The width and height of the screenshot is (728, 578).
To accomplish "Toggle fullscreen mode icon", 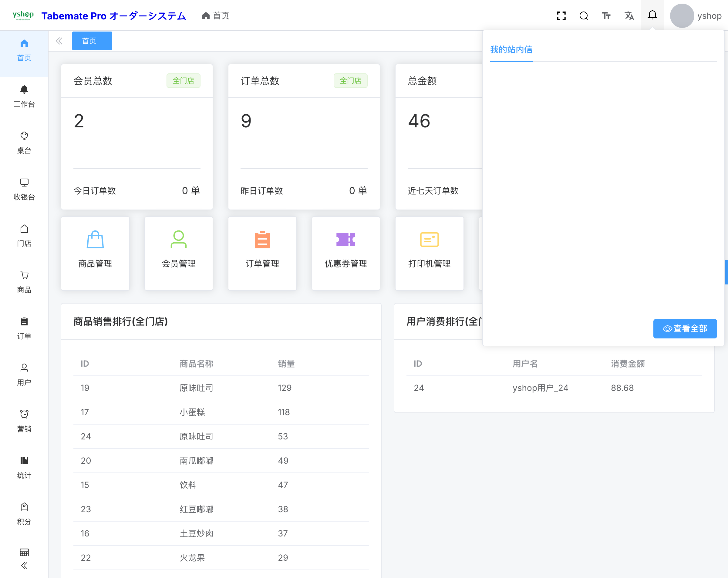I will [x=561, y=15].
